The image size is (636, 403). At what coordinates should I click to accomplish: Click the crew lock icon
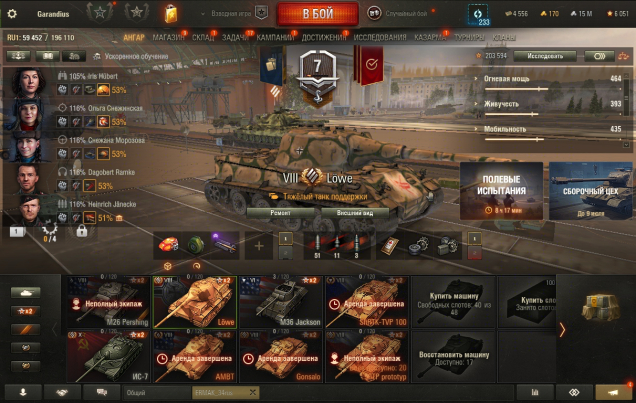click(82, 231)
